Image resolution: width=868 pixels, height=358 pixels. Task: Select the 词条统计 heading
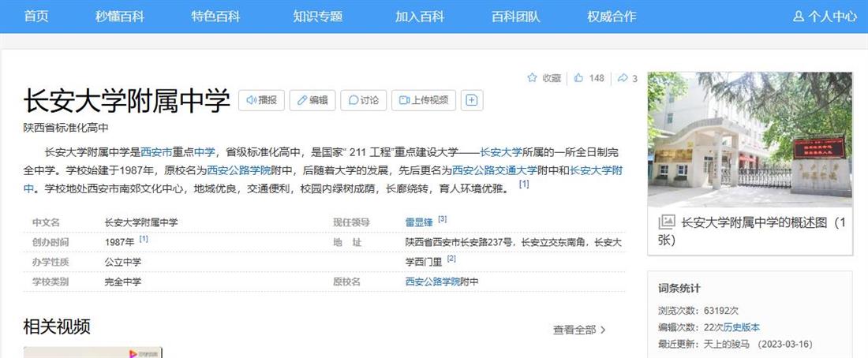point(679,289)
